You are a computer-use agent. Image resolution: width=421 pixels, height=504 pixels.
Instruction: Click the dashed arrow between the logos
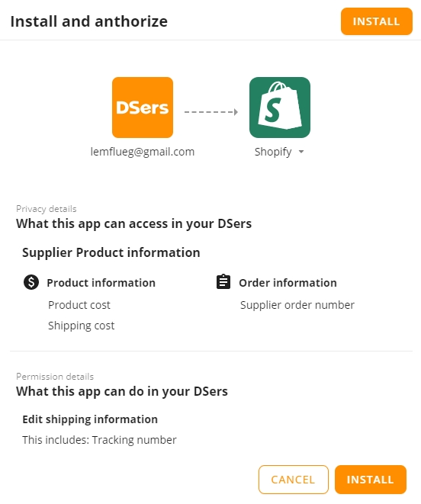(x=211, y=112)
